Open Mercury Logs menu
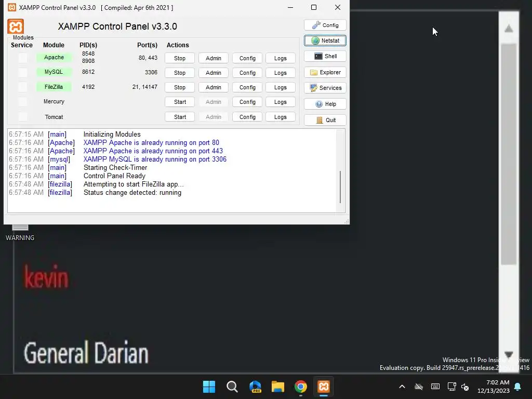 click(280, 102)
